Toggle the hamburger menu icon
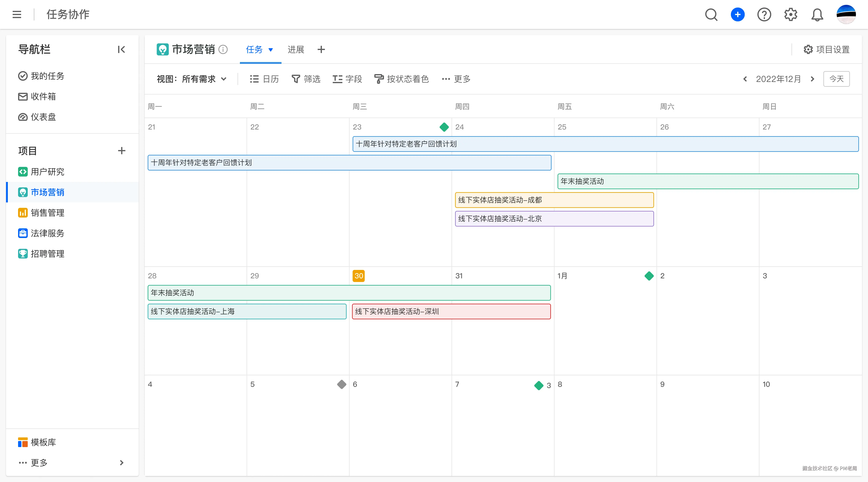 pos(16,14)
